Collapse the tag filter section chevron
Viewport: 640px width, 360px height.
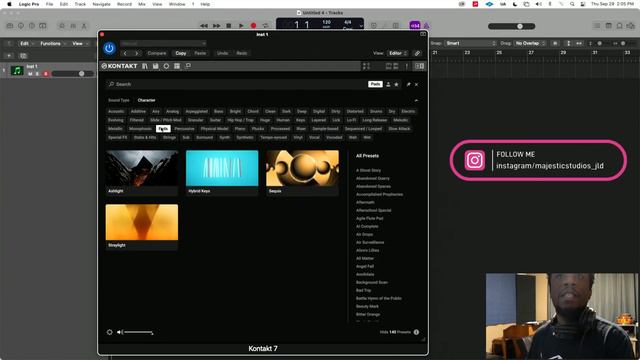pos(416,100)
